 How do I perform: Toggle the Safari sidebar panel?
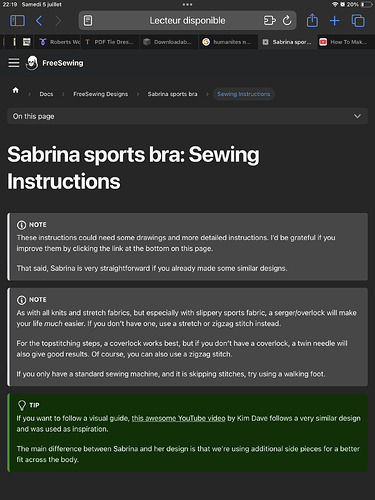pos(17,21)
